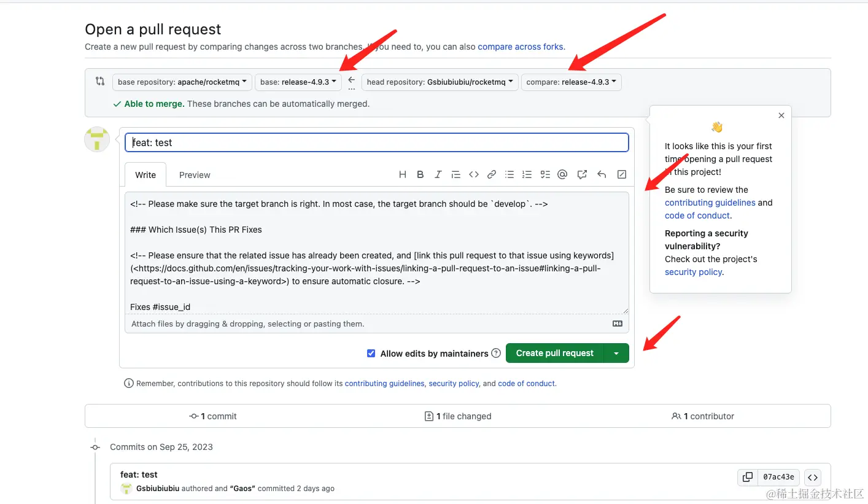Copy the full SHA for commit 07ac43e
This screenshot has width=868, height=504.
coord(747,477)
